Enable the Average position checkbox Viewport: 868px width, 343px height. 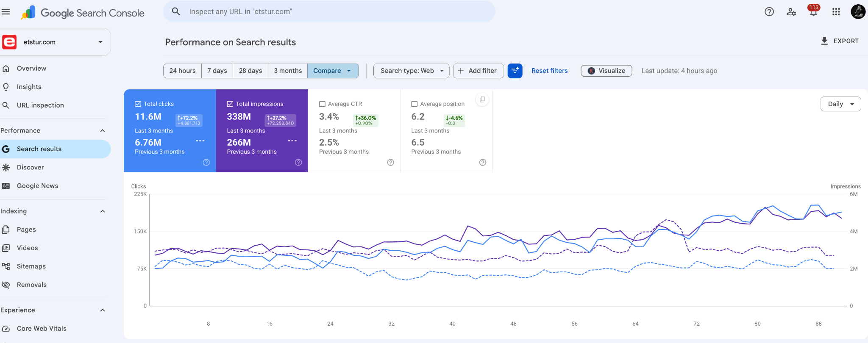pos(415,104)
